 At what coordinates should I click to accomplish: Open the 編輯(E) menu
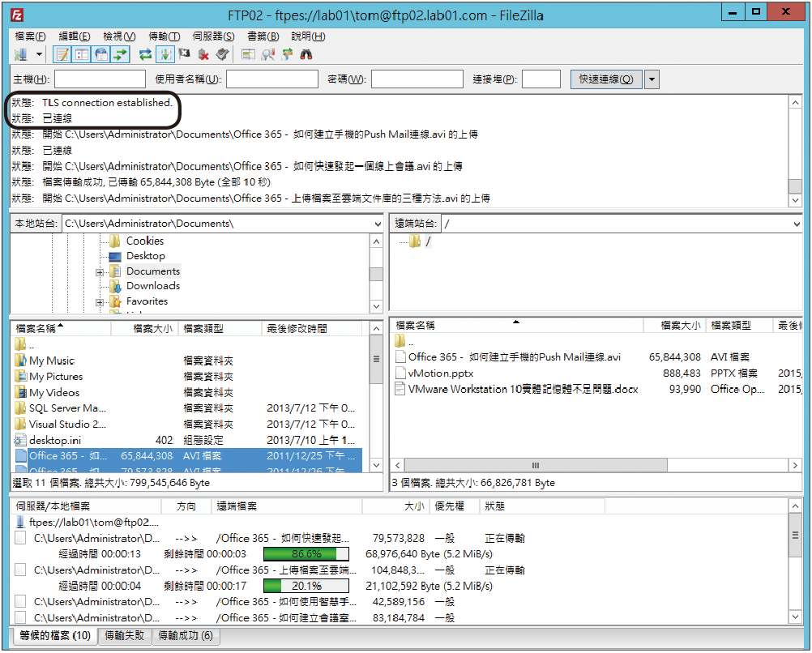click(74, 36)
